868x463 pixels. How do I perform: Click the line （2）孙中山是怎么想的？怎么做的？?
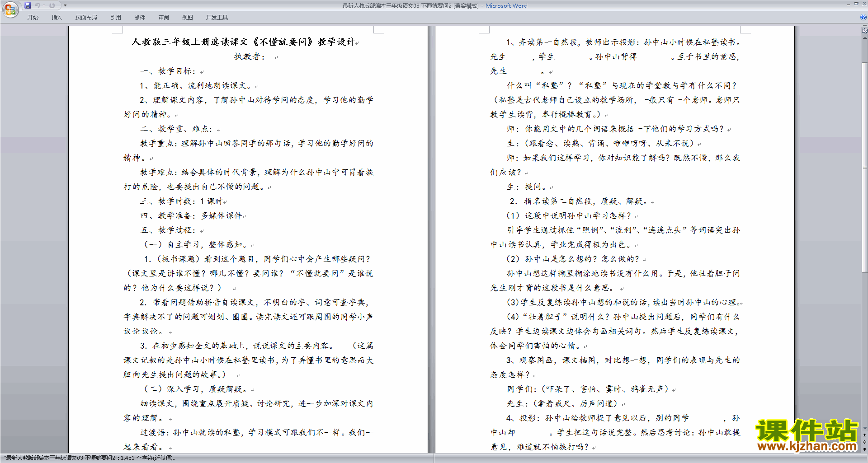coord(573,259)
